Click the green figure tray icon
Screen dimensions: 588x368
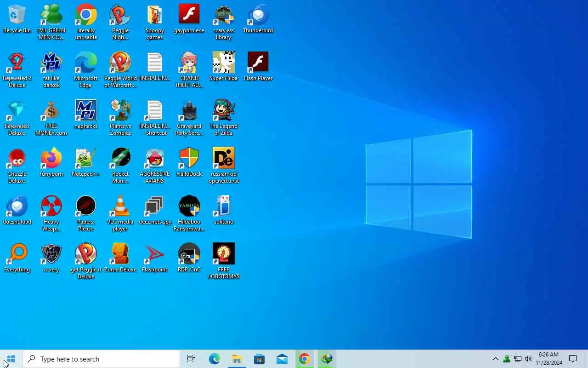coord(506,359)
